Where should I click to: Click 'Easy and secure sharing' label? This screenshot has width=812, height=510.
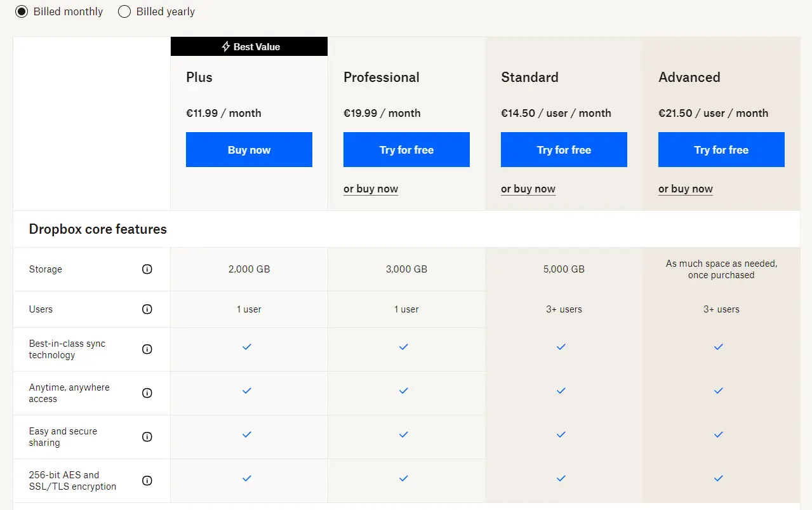point(63,437)
